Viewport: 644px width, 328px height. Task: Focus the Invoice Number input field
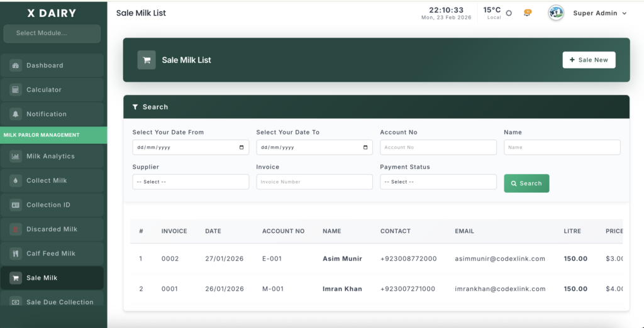click(x=314, y=182)
